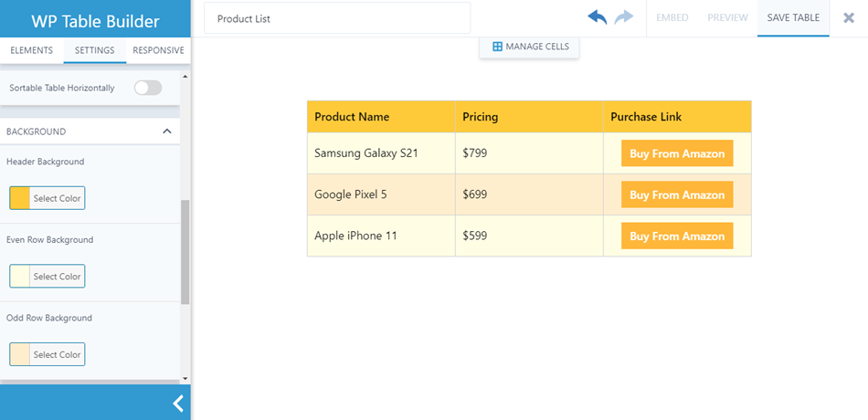This screenshot has width=868, height=420.
Task: Collapse sidebar with left chevron icon
Action: click(178, 403)
